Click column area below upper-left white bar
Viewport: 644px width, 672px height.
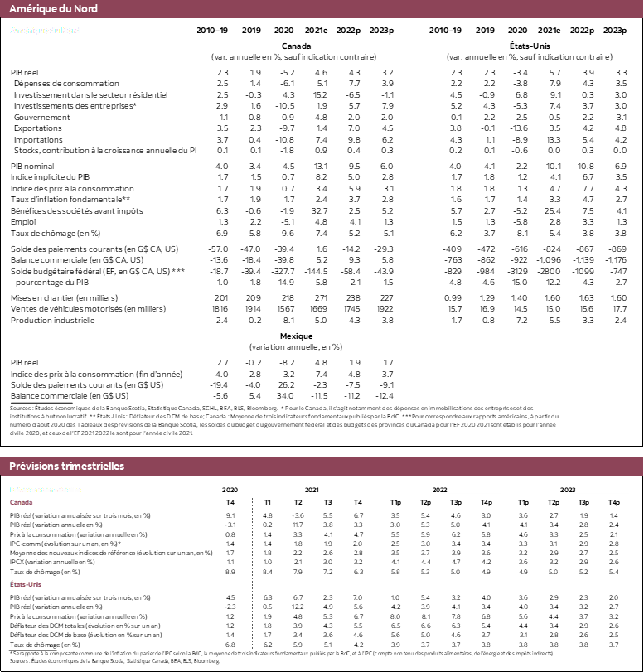point(470,580)
